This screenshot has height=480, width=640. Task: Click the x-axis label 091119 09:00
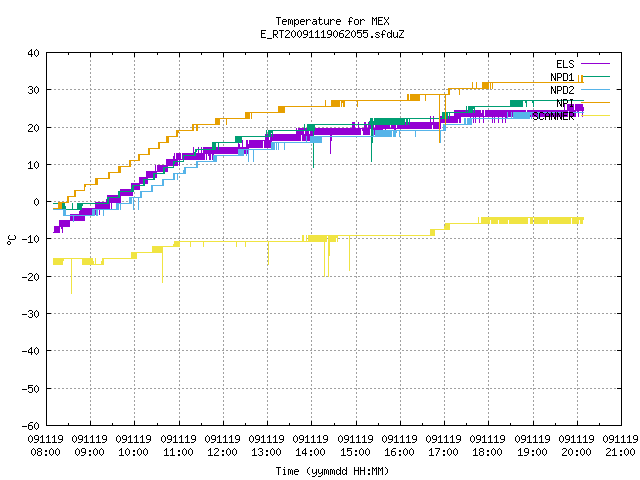[90, 446]
